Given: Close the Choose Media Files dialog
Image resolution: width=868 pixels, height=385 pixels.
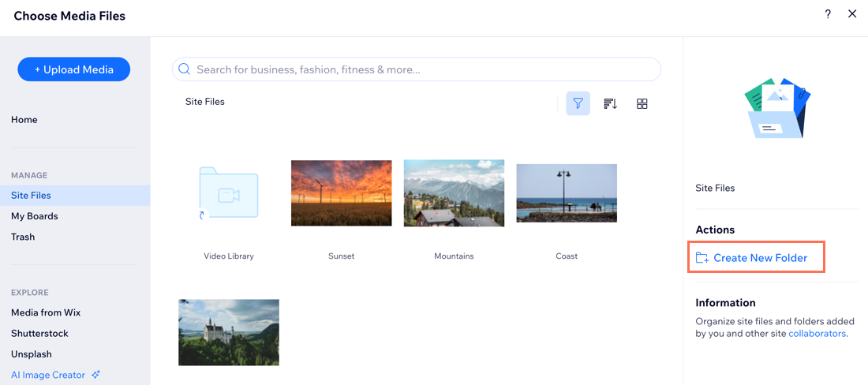Looking at the screenshot, I should coord(852,14).
